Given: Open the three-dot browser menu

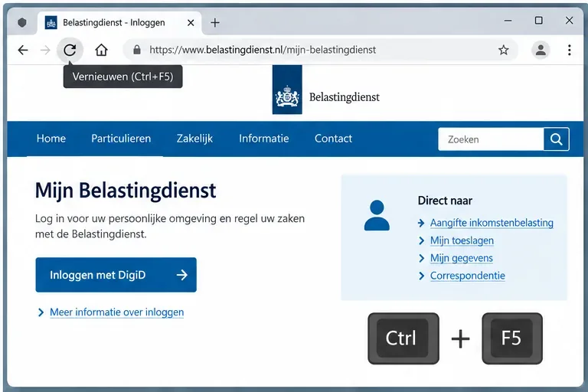Looking at the screenshot, I should 570,50.
